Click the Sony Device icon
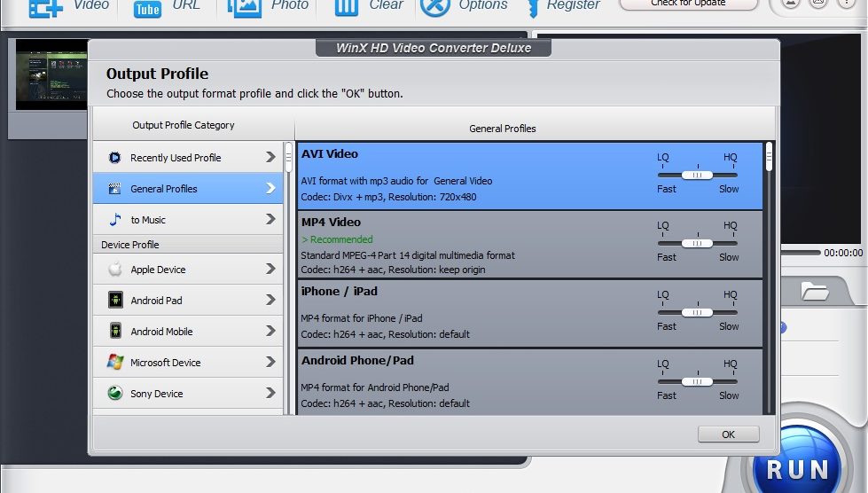The width and height of the screenshot is (868, 493). 115,393
